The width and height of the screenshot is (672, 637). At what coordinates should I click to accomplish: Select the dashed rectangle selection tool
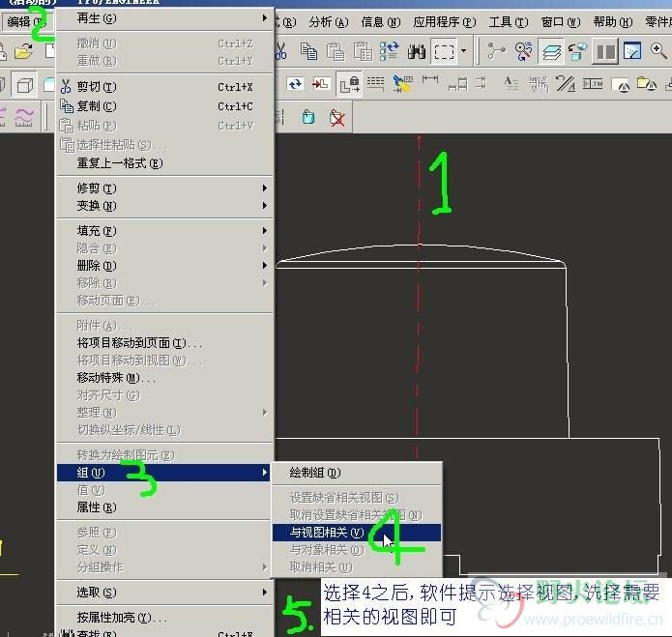pos(444,52)
